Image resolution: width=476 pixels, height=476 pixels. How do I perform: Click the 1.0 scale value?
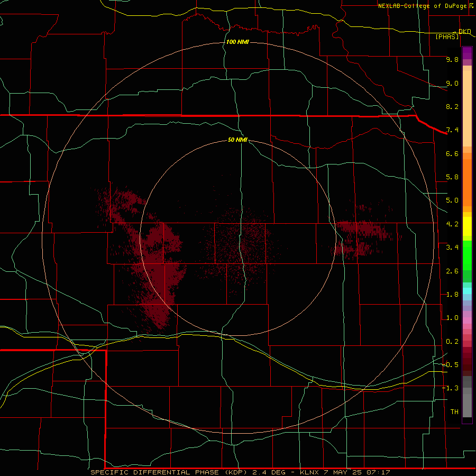pyautogui.click(x=452, y=318)
